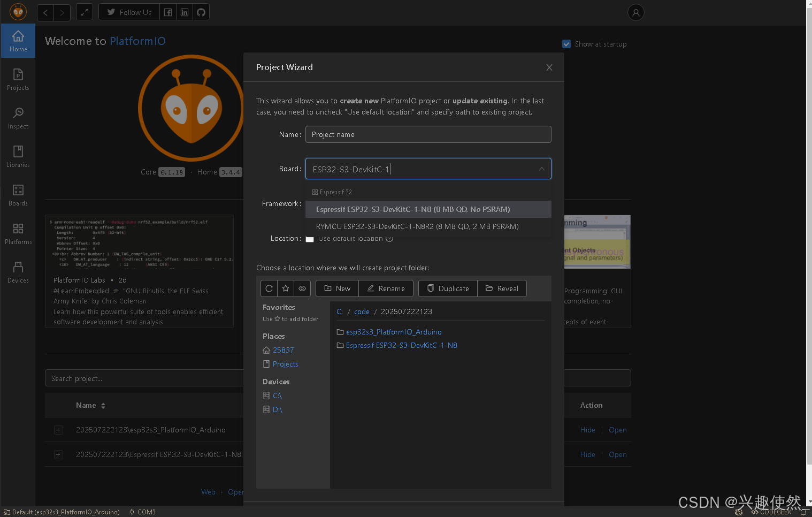Screen dimensions: 812x517
Task: Open the LinkedIn link icon
Action: click(x=185, y=12)
